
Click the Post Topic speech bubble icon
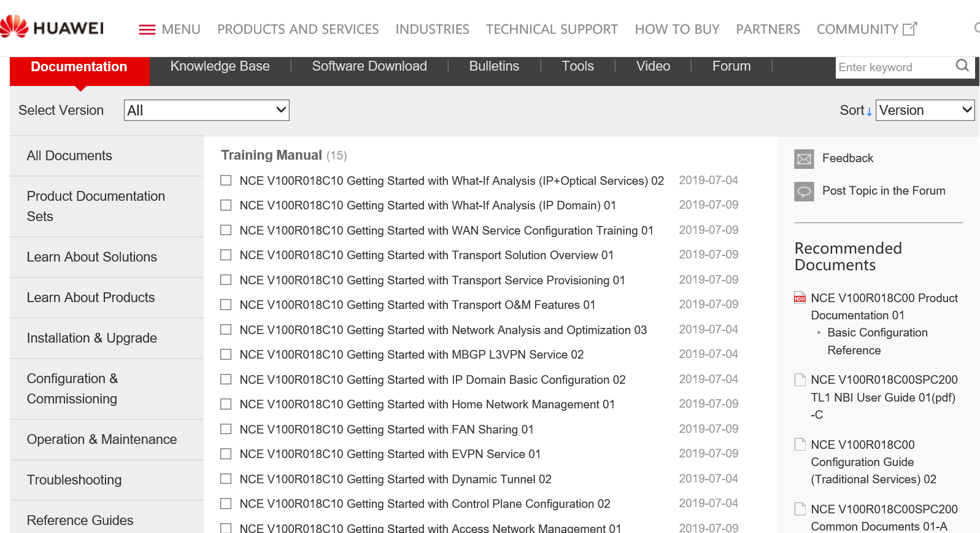pyautogui.click(x=804, y=192)
